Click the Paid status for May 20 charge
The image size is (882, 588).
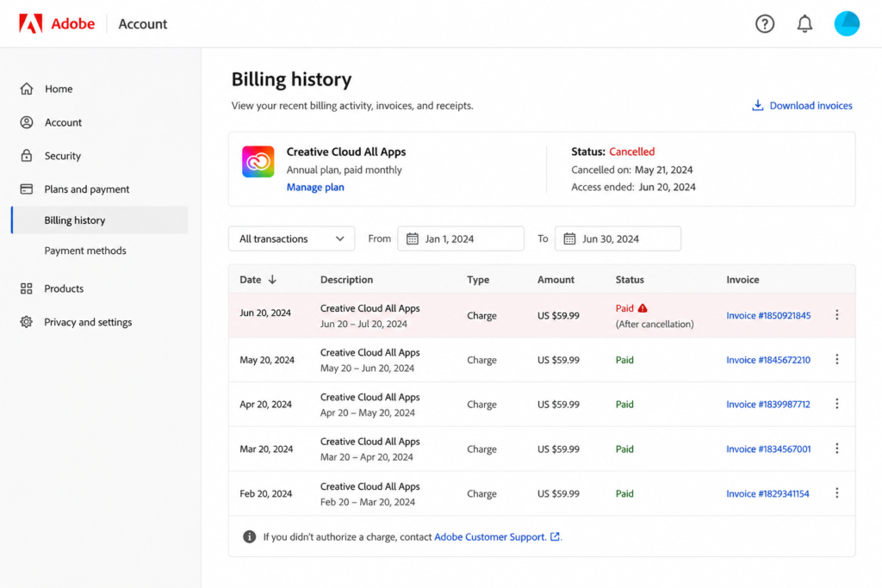624,360
